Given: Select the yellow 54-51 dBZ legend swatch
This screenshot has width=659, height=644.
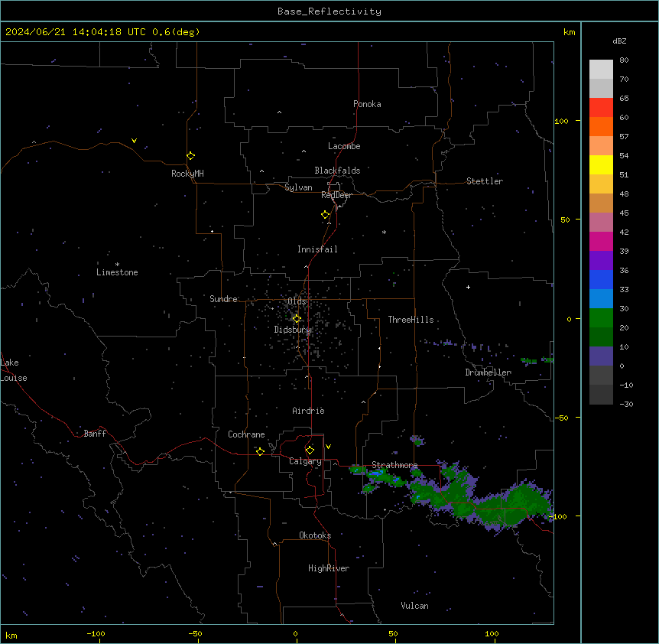Looking at the screenshot, I should [x=601, y=165].
